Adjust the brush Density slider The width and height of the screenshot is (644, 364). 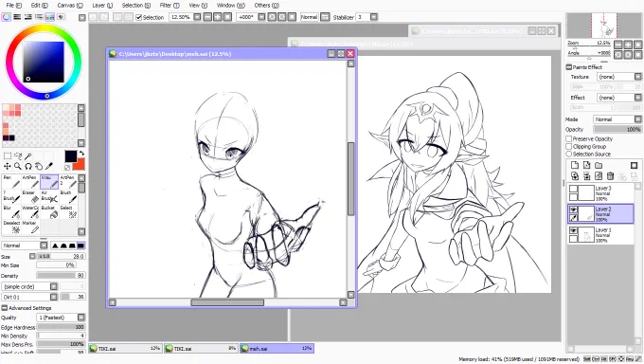(x=61, y=276)
